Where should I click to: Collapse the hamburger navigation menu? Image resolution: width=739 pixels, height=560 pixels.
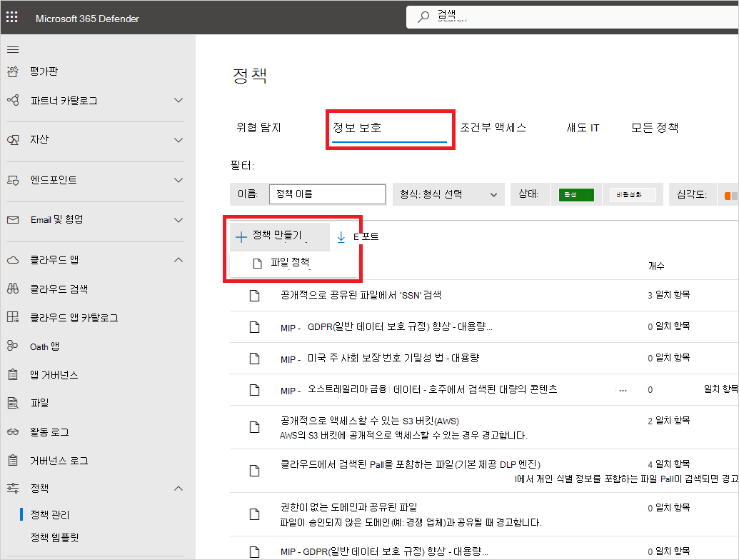click(13, 49)
